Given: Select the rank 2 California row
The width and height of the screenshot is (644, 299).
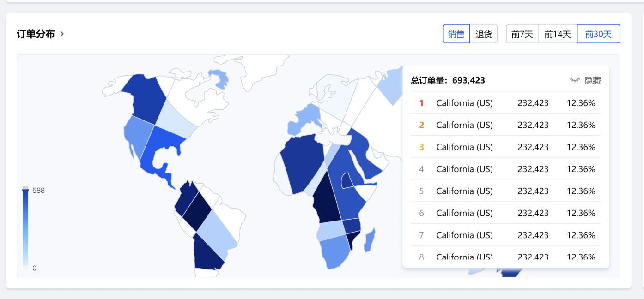Looking at the screenshot, I should pos(506,125).
